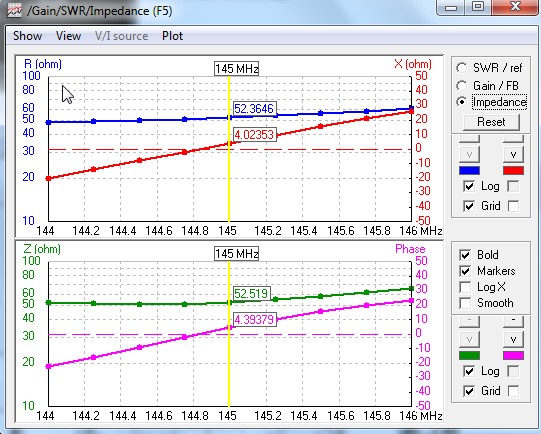Select the SWR / ref radio option

462,68
